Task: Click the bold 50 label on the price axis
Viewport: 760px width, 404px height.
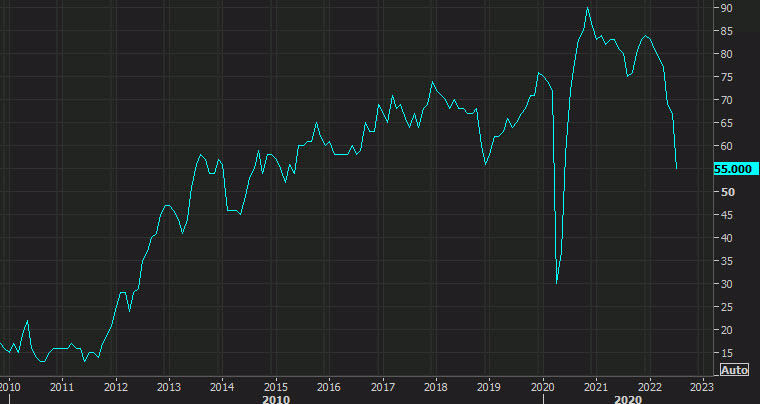Action: (728, 192)
